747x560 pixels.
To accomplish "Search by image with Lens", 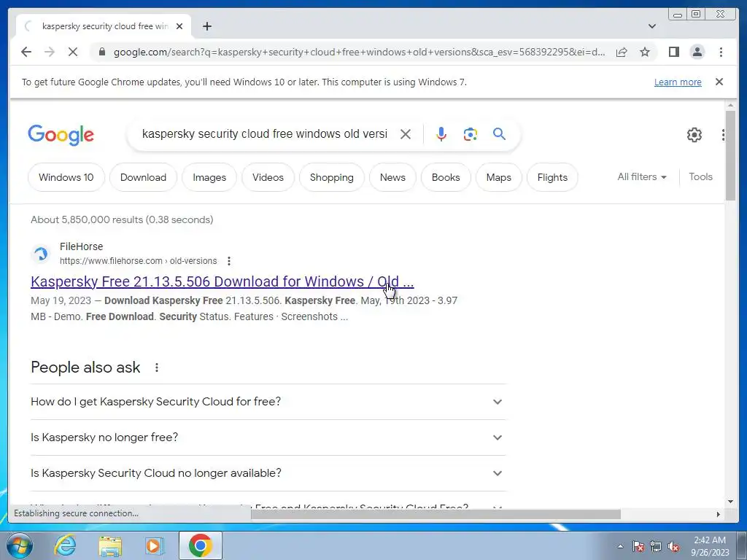I will tap(471, 134).
